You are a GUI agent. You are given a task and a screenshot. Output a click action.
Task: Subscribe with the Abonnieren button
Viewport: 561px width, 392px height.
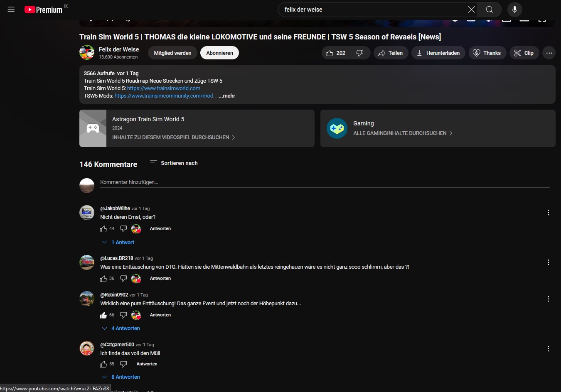(219, 53)
